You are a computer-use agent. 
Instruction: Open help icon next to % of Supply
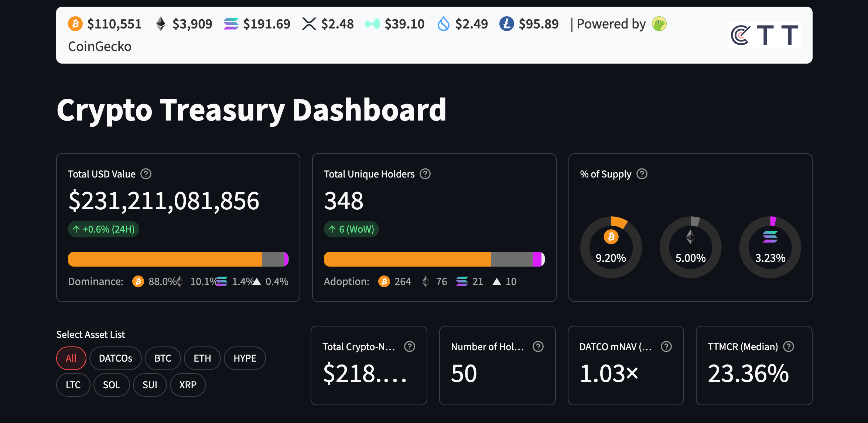click(642, 174)
